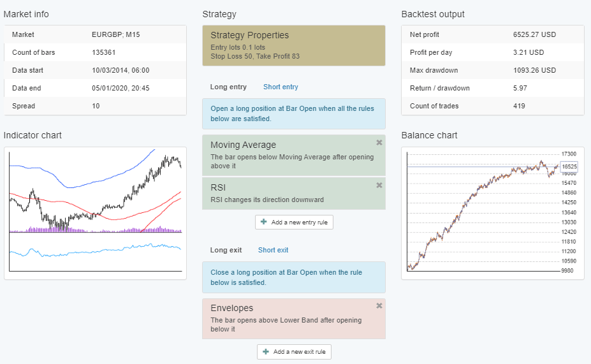Click the 16525 balance label on chart

coord(569,166)
